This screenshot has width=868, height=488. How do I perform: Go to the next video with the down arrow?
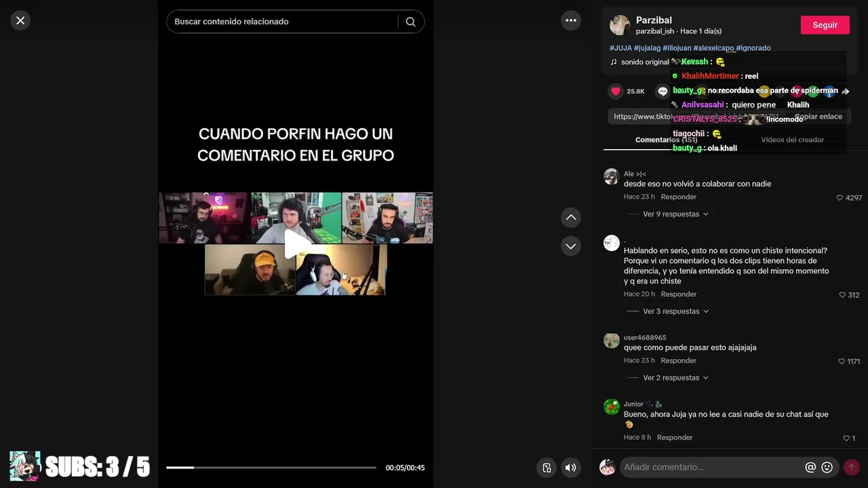(x=571, y=246)
